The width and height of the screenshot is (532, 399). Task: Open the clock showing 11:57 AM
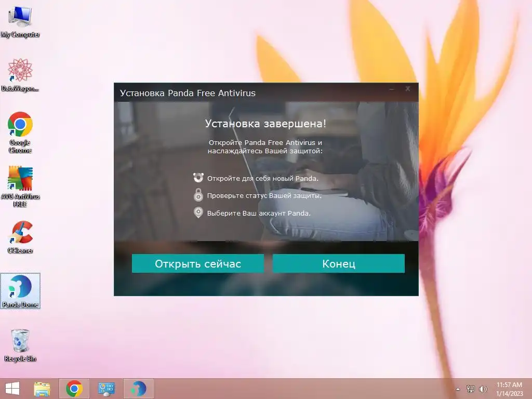click(509, 389)
